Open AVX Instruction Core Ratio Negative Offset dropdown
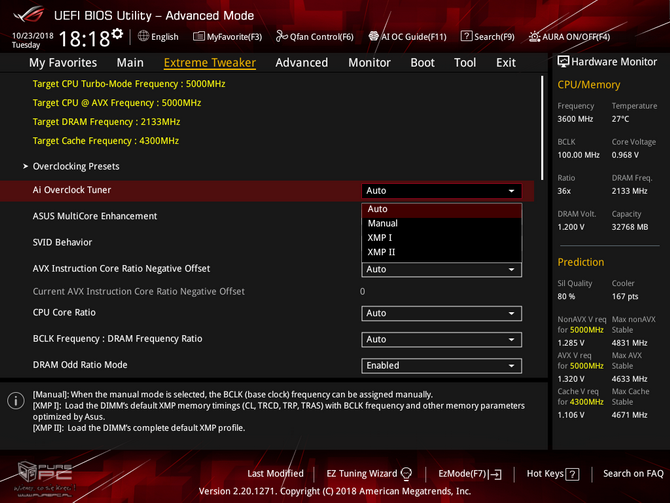The image size is (670, 503). click(441, 269)
